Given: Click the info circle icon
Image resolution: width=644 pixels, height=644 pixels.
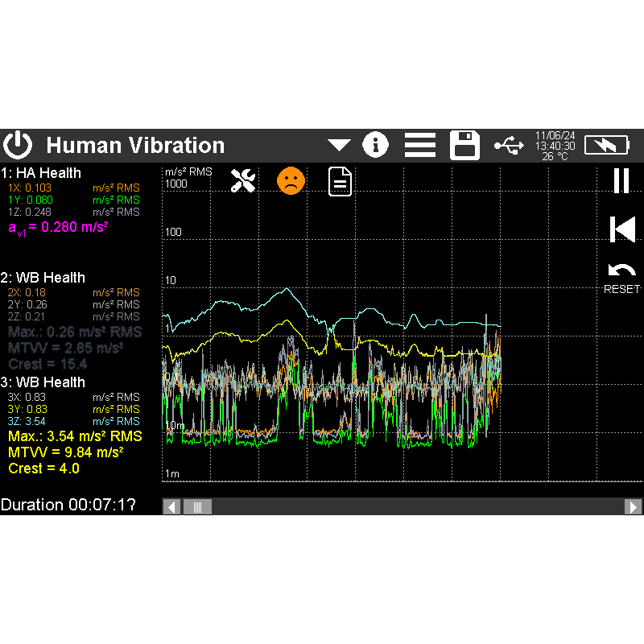Looking at the screenshot, I should (x=375, y=145).
